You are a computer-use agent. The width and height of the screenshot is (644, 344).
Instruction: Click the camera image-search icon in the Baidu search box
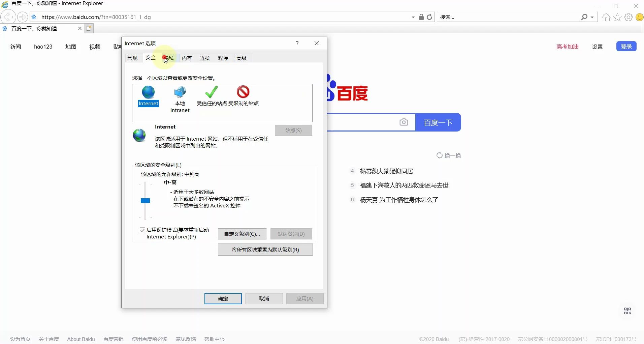(x=404, y=122)
